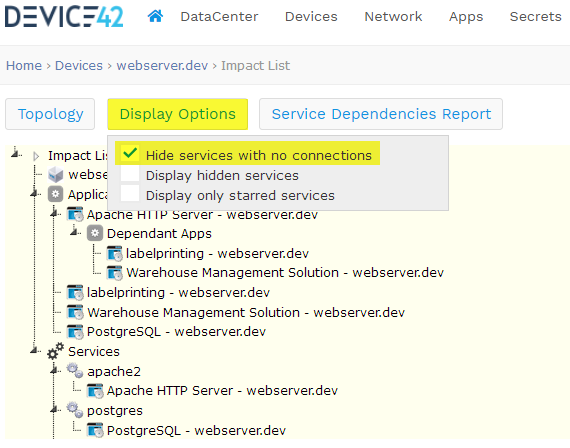Collapse the apache2 service node
This screenshot has width=570, height=448.
pos(55,370)
